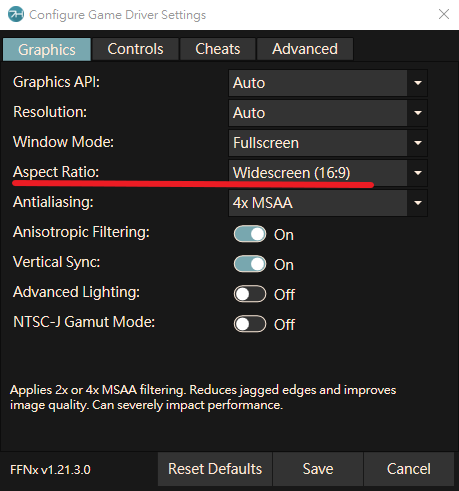This screenshot has width=459, height=491.
Task: Go to the Graphics tab
Action: coord(47,49)
